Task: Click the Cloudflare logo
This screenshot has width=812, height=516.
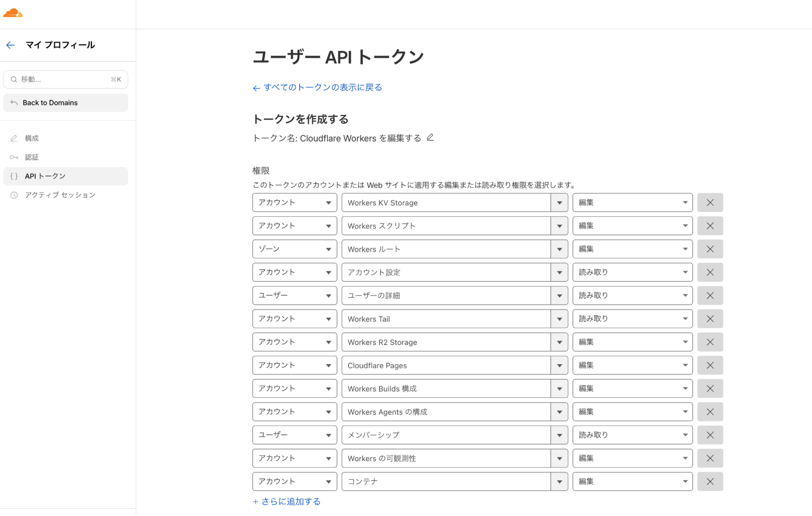Action: [x=12, y=13]
